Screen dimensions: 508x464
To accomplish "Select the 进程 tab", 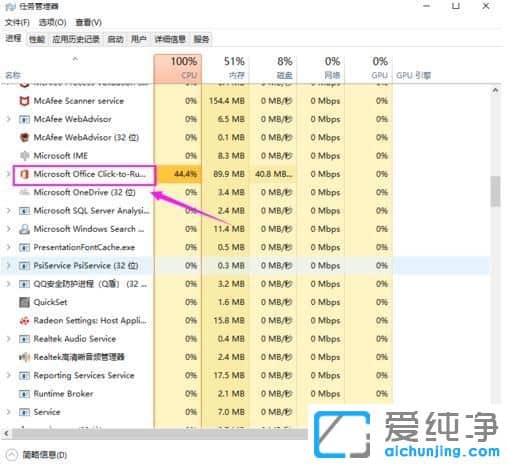I will (x=13, y=39).
